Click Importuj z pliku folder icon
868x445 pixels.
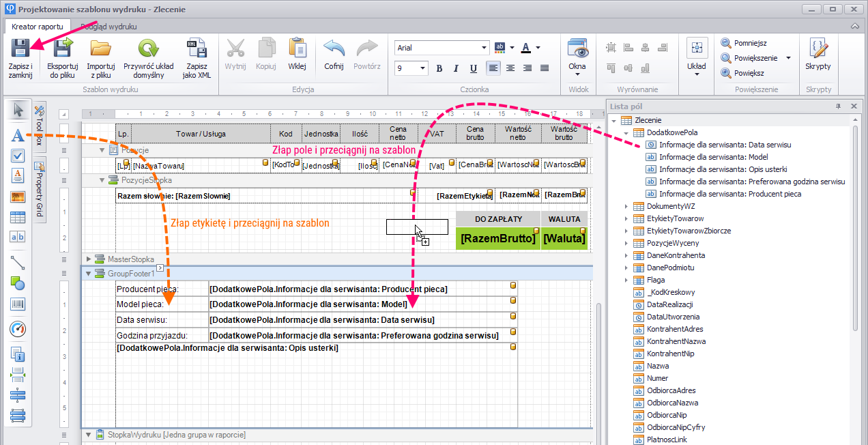(100, 49)
